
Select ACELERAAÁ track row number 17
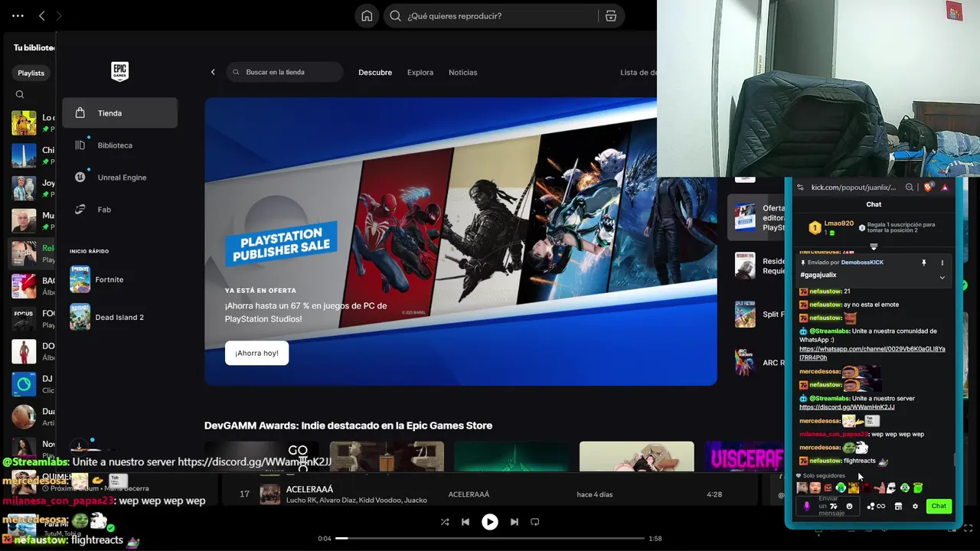tap(490, 494)
